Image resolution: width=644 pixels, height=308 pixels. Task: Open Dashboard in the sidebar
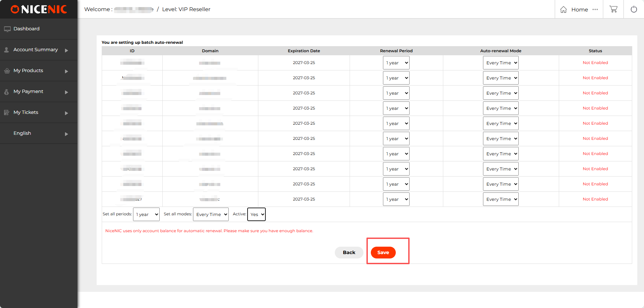pos(39,29)
